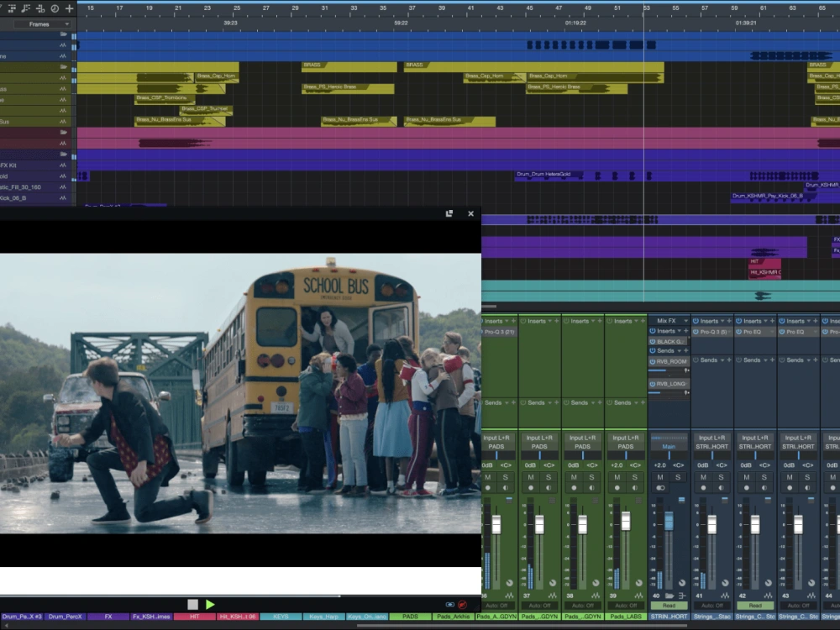This screenshot has height=630, width=840.
Task: Mute the STRIN..HORT bus channel 40
Action: click(660, 477)
